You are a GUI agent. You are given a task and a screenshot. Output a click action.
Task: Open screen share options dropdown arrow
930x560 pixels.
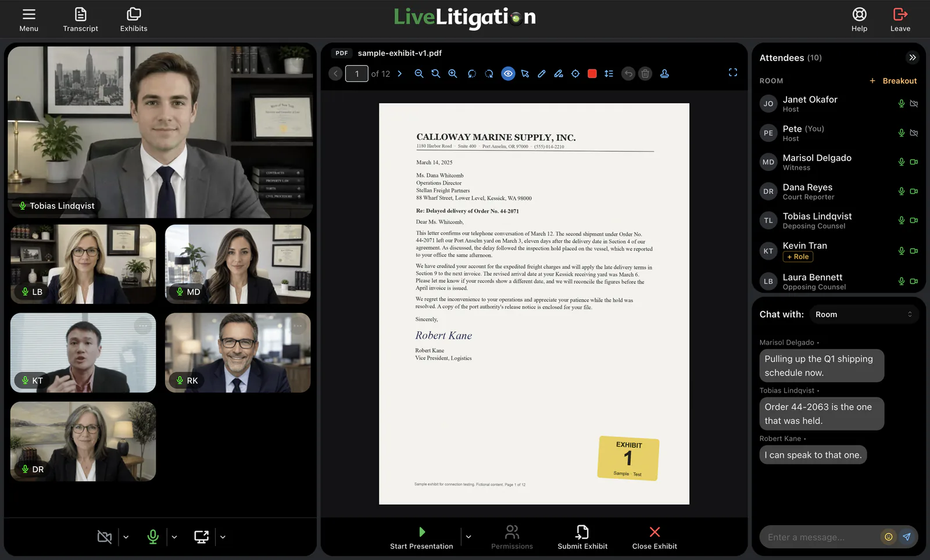[223, 537]
